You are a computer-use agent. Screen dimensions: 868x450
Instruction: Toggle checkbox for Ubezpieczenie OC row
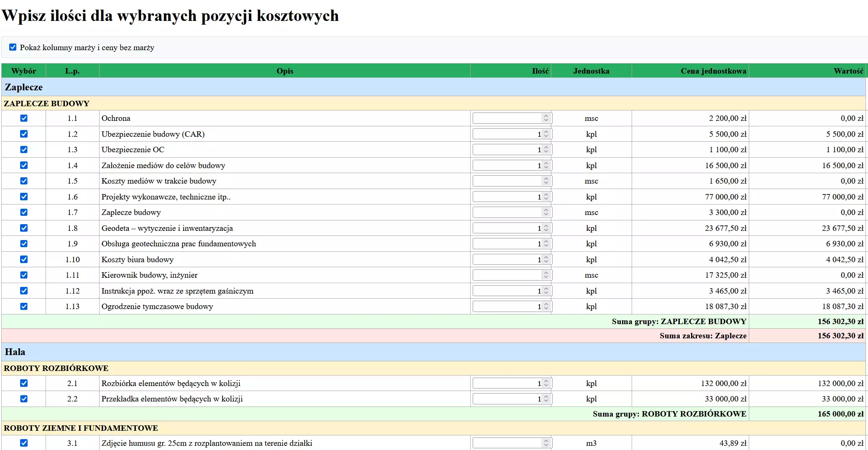coord(24,150)
